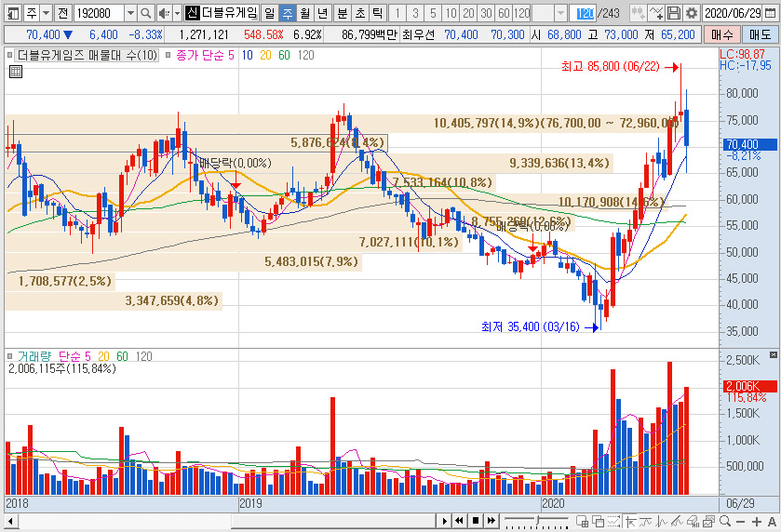Expand the custom interval dropdown
781x532 pixels.
[x=560, y=13]
